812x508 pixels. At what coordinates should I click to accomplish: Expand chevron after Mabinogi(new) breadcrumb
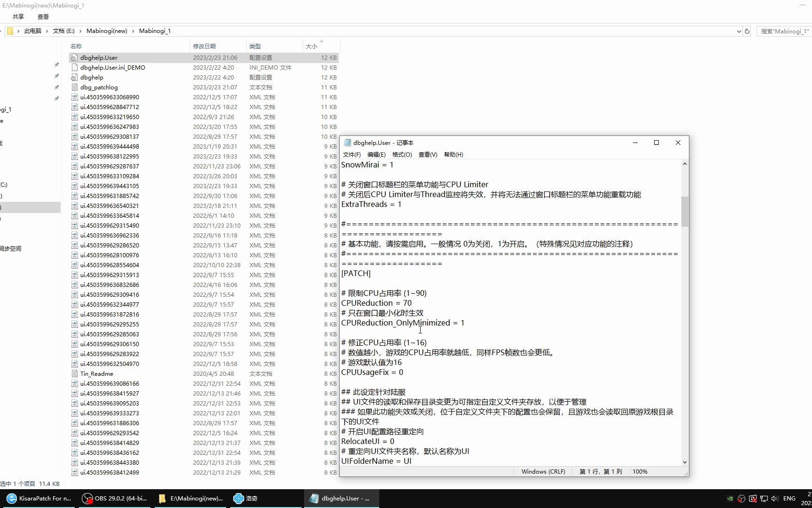click(133, 31)
